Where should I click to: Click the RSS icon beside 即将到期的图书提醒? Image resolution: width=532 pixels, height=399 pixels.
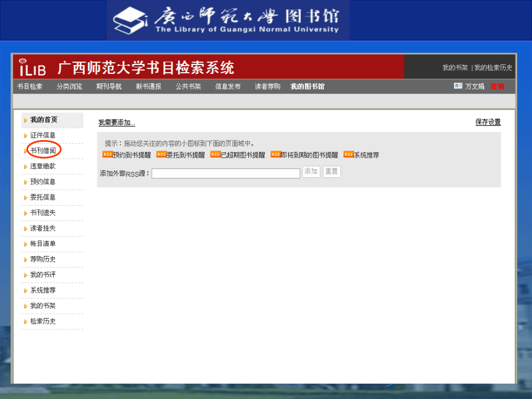tap(275, 154)
